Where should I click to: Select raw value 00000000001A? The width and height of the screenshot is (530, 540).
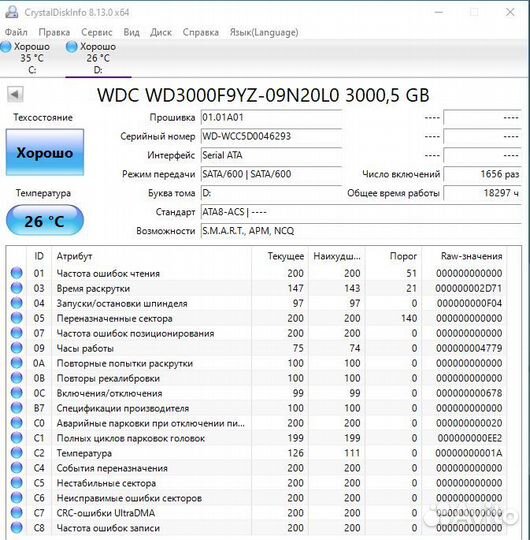pyautogui.click(x=468, y=453)
